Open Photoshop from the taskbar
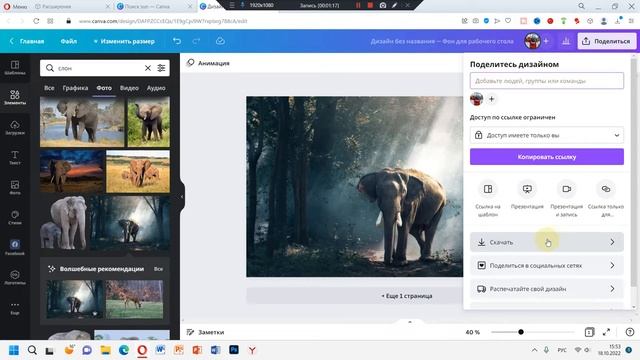 click(x=234, y=350)
